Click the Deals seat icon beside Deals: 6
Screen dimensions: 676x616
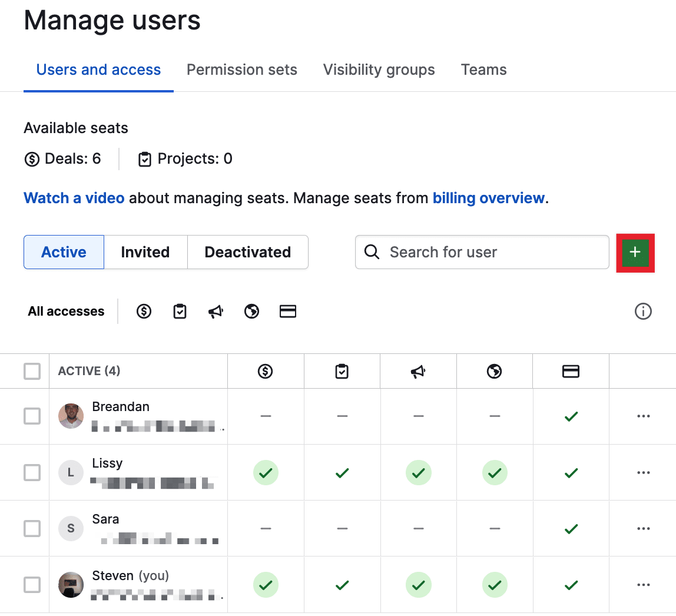tap(32, 159)
